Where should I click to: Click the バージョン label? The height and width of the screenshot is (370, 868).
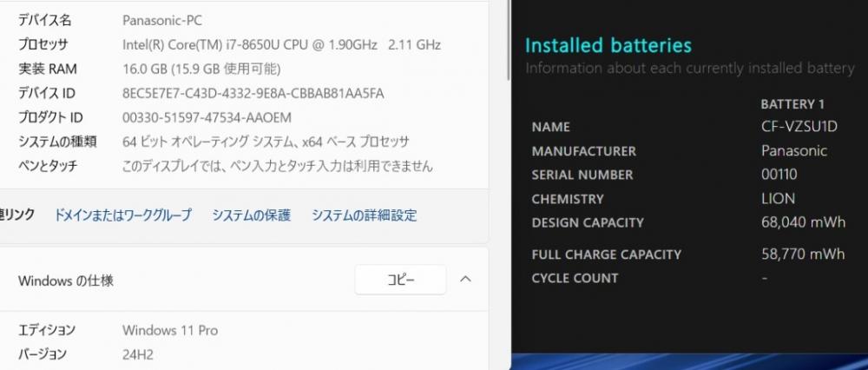click(x=43, y=354)
